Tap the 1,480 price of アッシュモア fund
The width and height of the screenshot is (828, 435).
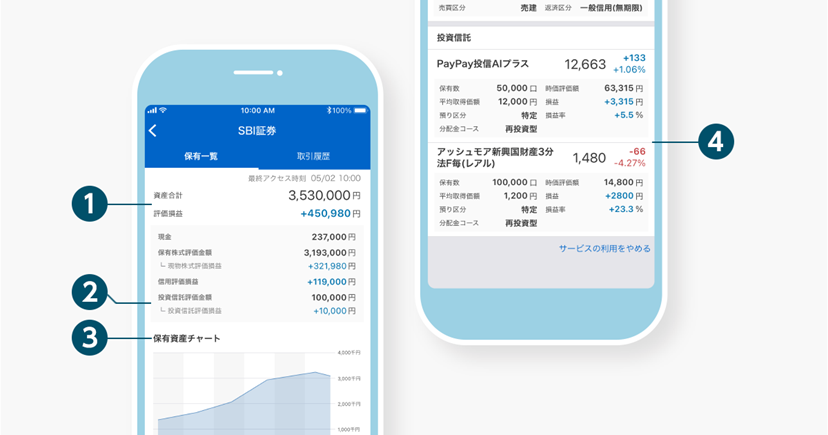(589, 158)
